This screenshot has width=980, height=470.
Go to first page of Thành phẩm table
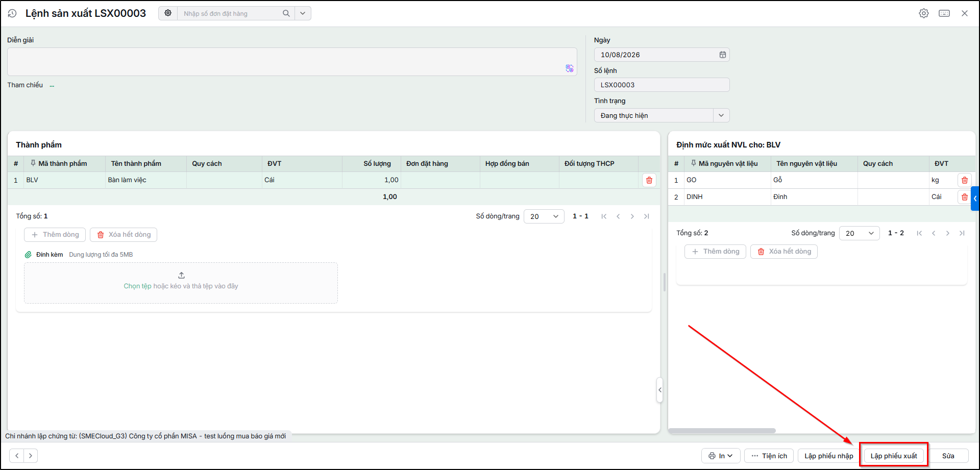coord(604,216)
